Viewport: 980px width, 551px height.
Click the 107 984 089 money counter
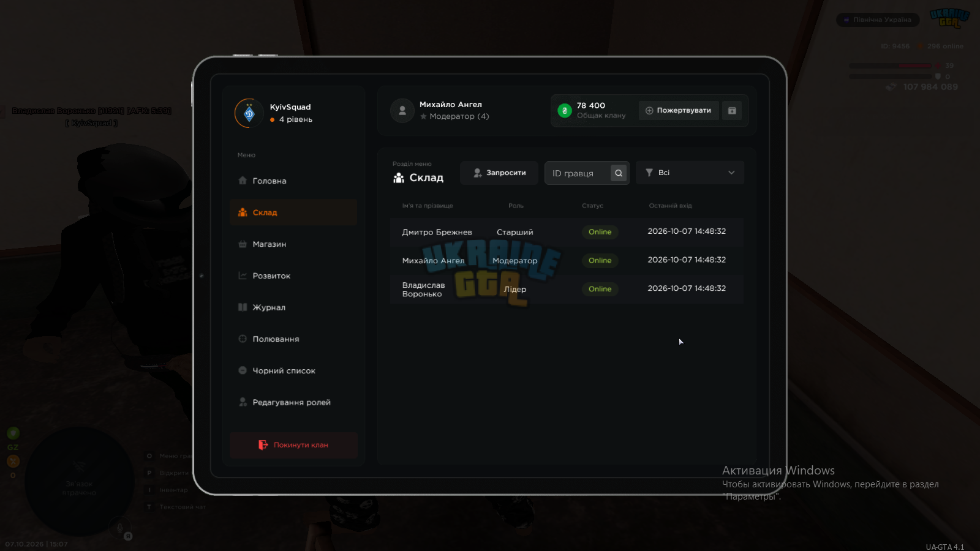tap(930, 87)
